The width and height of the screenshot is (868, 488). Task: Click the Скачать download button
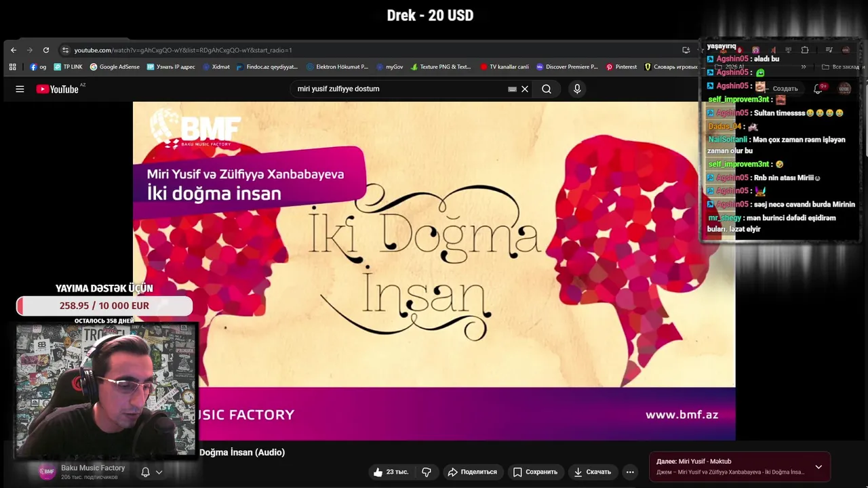click(592, 472)
